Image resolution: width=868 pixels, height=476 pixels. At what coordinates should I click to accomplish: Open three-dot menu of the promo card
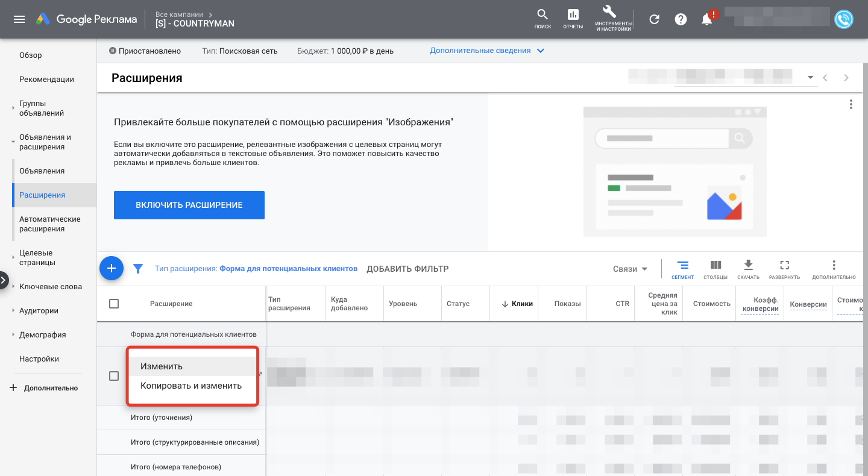pos(851,104)
